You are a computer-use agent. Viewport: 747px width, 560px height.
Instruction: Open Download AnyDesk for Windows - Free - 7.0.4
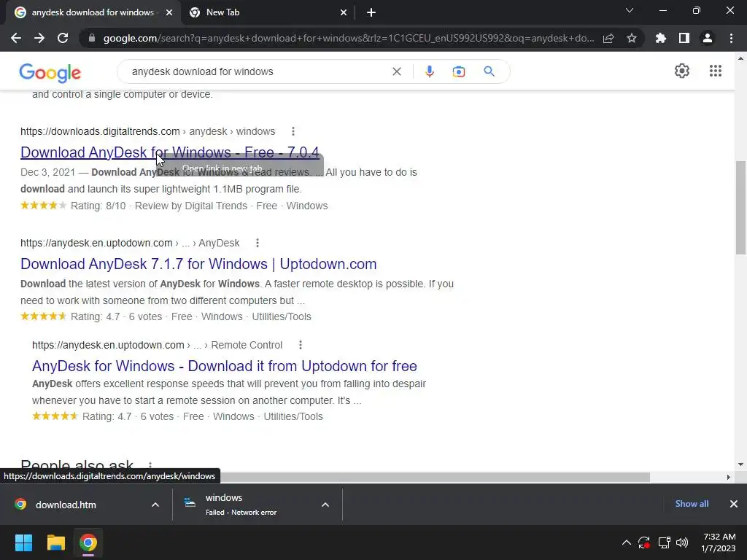[169, 152]
